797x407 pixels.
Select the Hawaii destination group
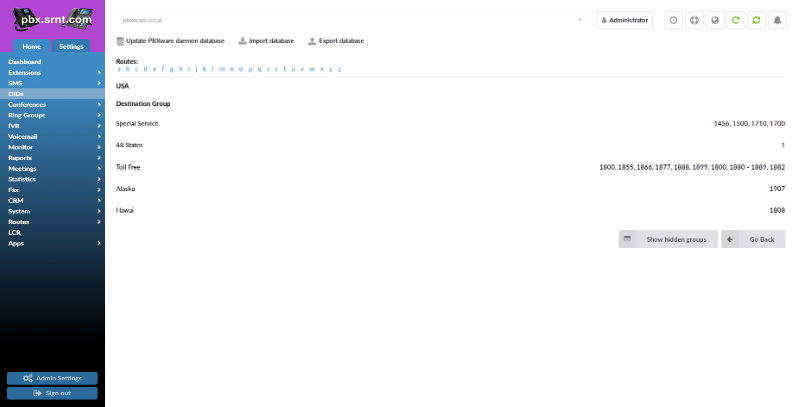(125, 210)
